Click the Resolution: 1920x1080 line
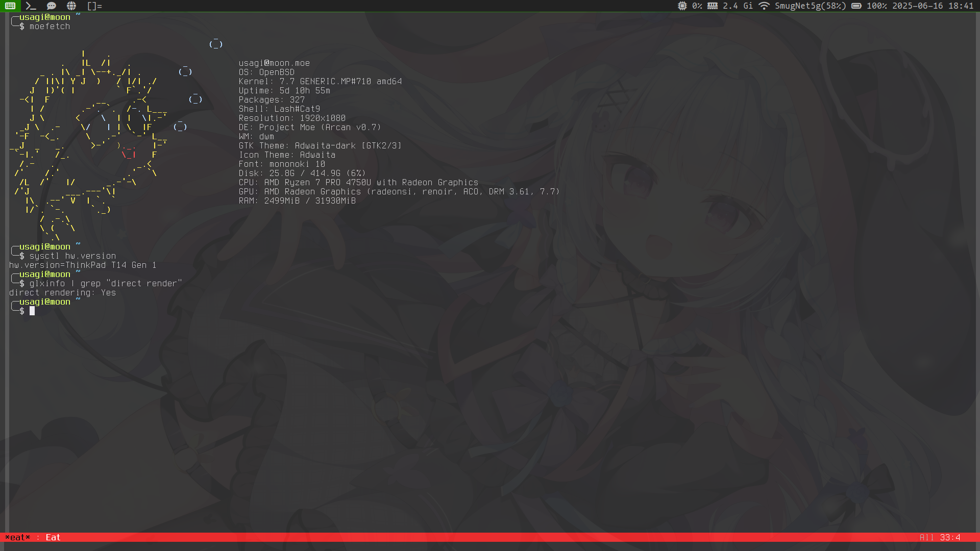 point(292,118)
